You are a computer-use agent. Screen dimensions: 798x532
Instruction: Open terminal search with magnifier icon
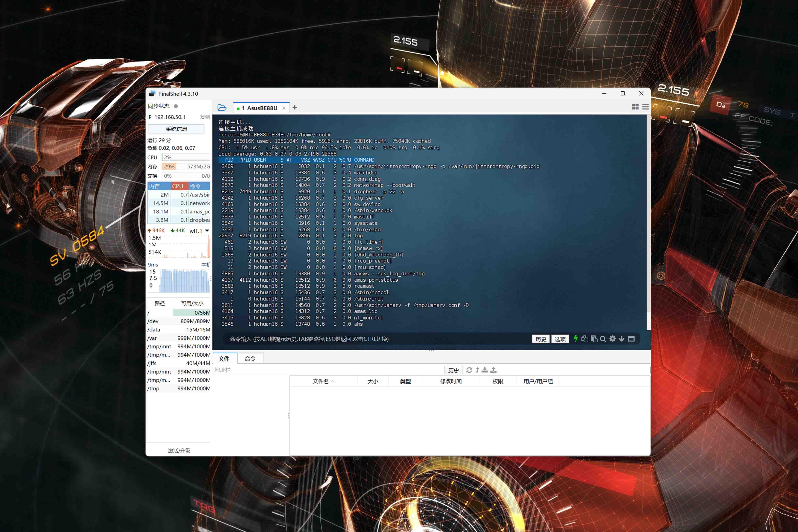click(603, 339)
